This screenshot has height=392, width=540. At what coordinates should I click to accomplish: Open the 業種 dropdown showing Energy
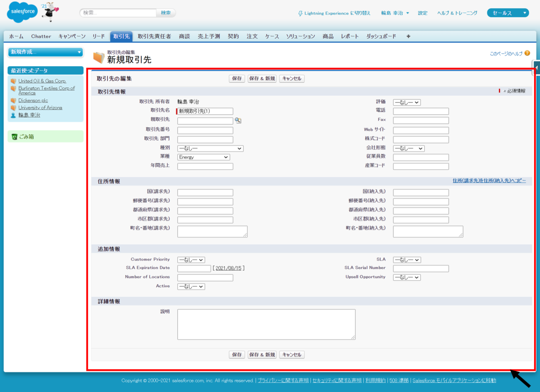coord(203,157)
